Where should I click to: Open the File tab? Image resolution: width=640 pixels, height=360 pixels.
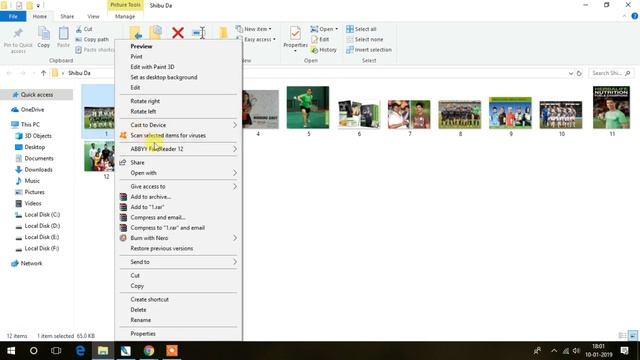point(13,16)
